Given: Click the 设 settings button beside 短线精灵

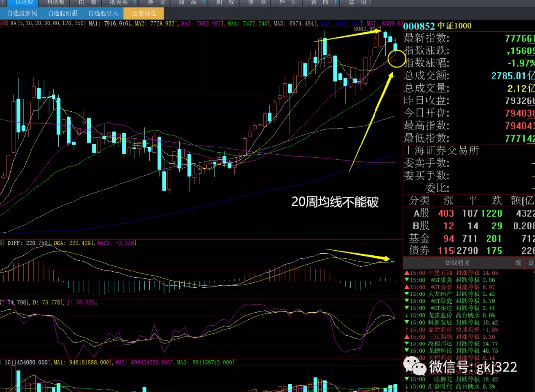Looking at the screenshot, I should coord(531,263).
